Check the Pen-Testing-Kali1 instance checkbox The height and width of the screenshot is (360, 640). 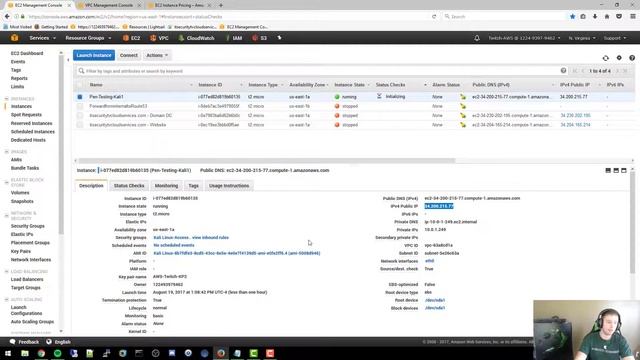pos(80,97)
